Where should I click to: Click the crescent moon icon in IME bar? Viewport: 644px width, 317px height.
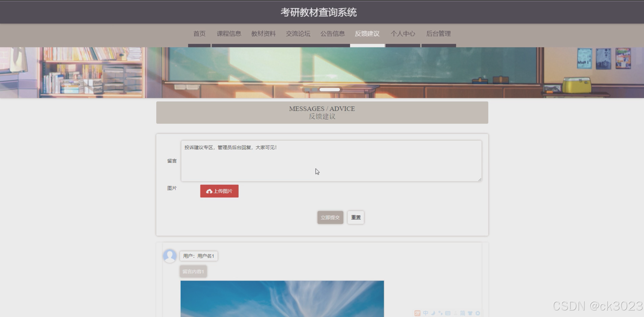point(433,313)
